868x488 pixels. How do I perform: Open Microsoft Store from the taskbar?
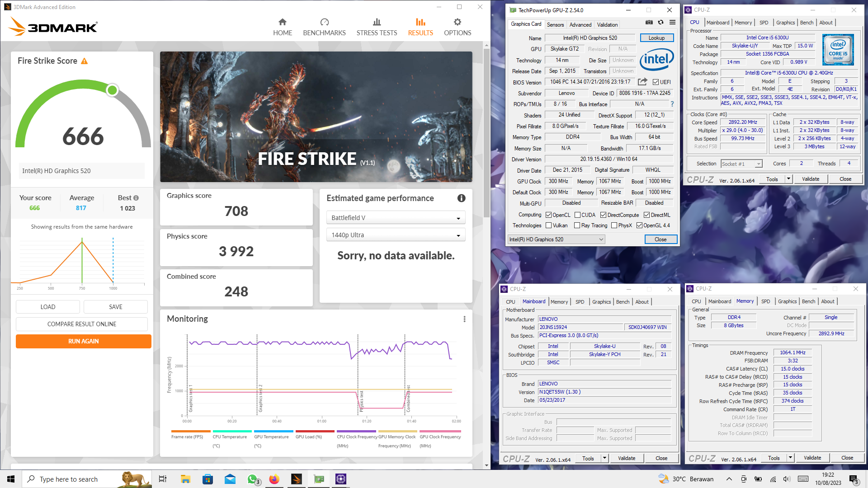(x=208, y=479)
